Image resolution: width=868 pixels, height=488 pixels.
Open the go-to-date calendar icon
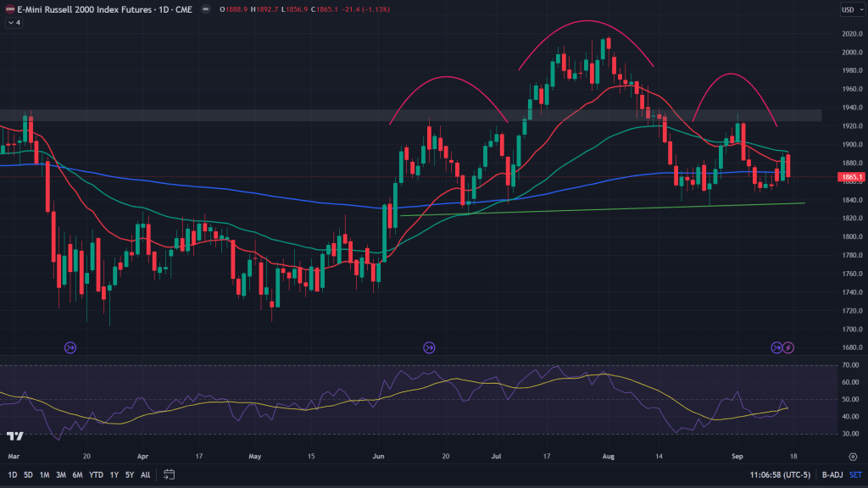[x=169, y=474]
